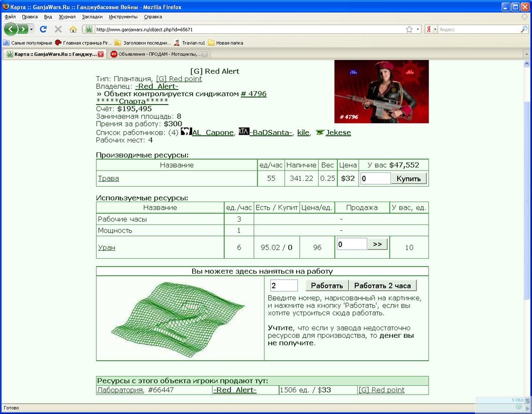This screenshot has height=414, width=532.
Task: Click the leaf icon beside Jekese
Action: click(320, 132)
